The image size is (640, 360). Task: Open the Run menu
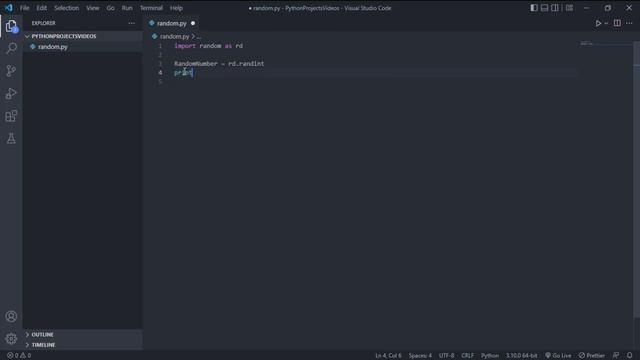[127, 8]
